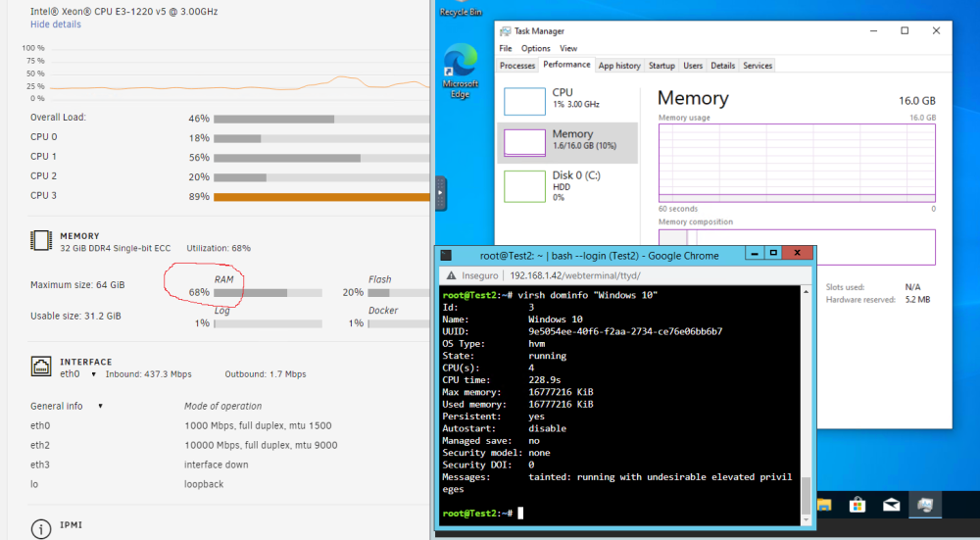Click the VNC side panel handle

point(441,193)
